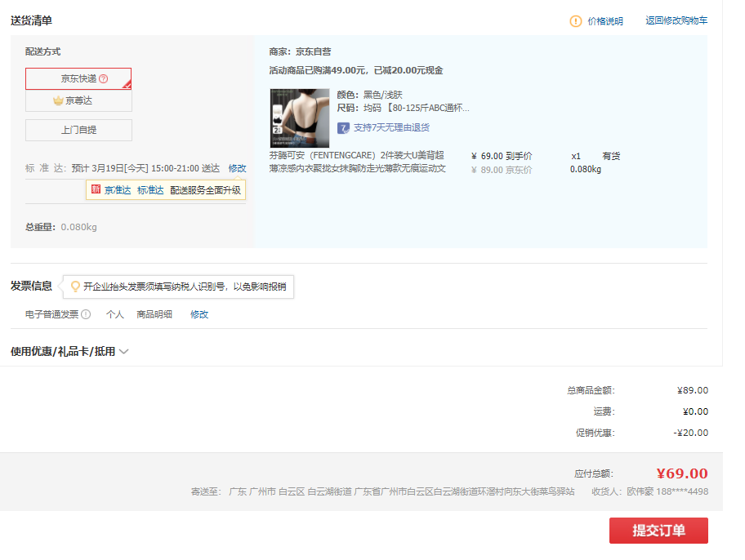This screenshot has height=560, width=745.
Task: Click the info icon next to 电子普通发票
Action: (86, 314)
